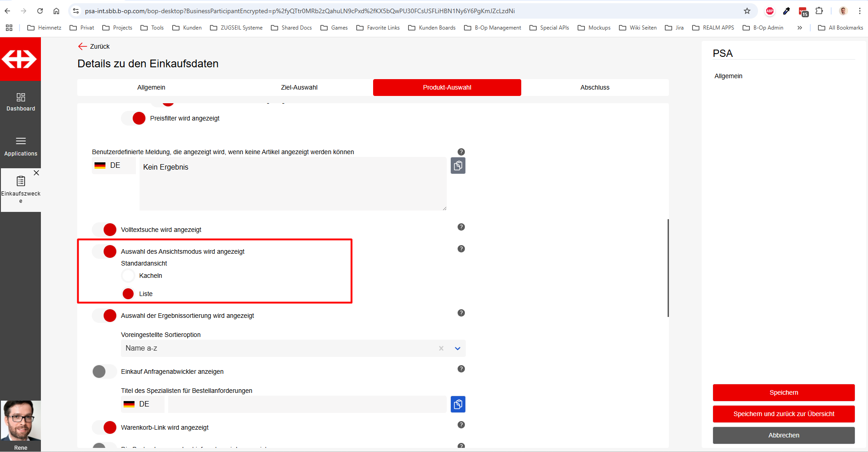Clear the Name a-z sort selection

coord(441,348)
